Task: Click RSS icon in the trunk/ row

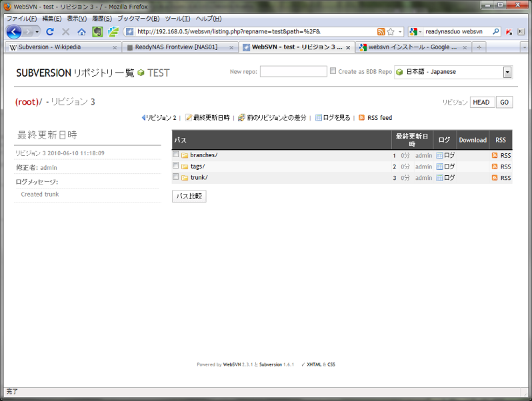Action: tap(495, 178)
